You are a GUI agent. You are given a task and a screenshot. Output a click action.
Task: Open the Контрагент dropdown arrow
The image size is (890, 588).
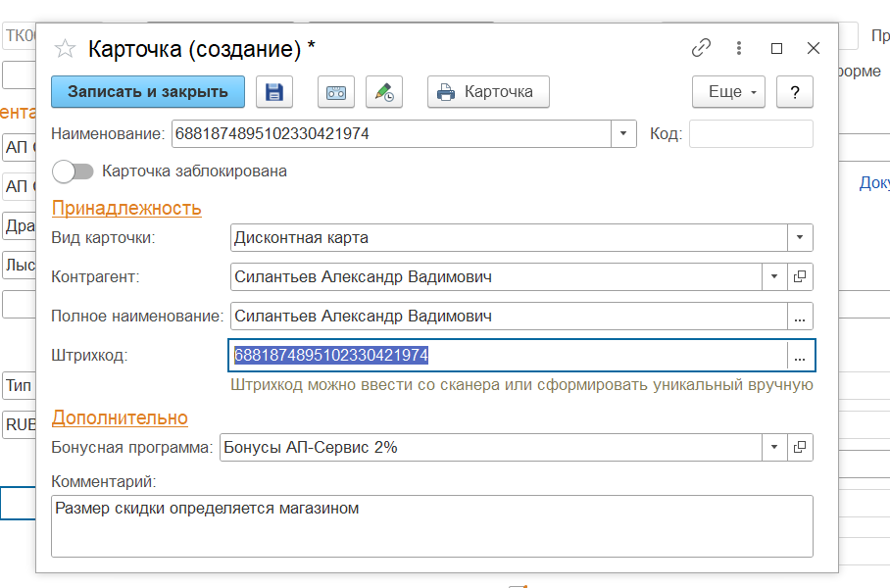(x=774, y=277)
